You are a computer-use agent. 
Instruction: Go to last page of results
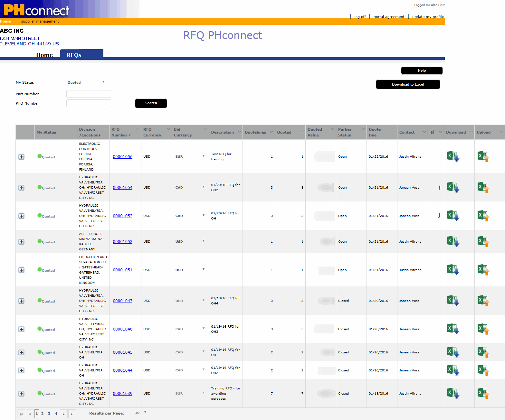(72, 414)
